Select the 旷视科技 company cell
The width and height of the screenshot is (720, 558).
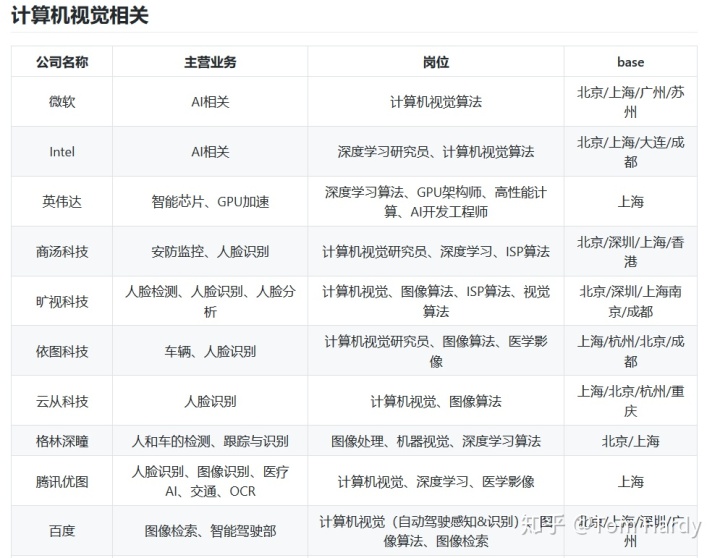pyautogui.click(x=62, y=302)
